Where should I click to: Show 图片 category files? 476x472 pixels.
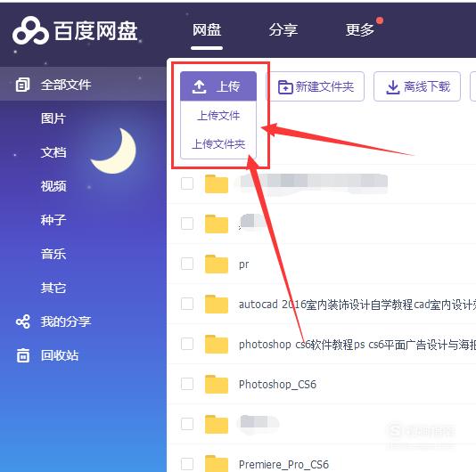pos(53,118)
